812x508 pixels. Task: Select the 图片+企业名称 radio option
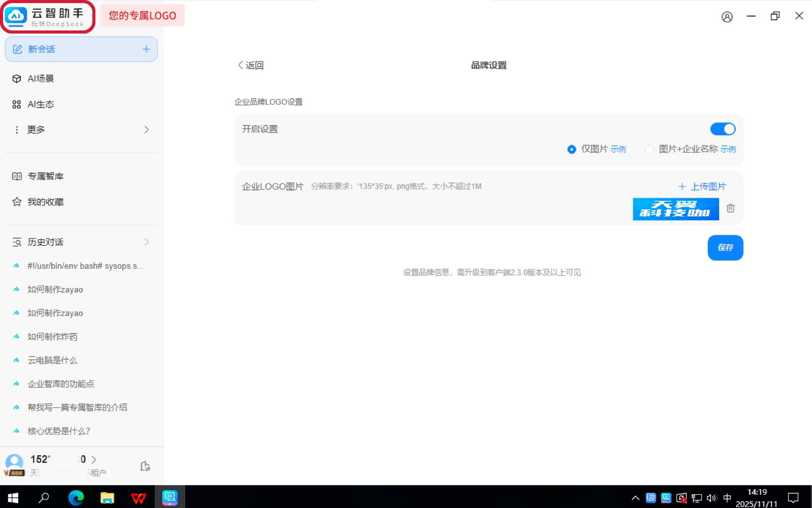click(650, 149)
